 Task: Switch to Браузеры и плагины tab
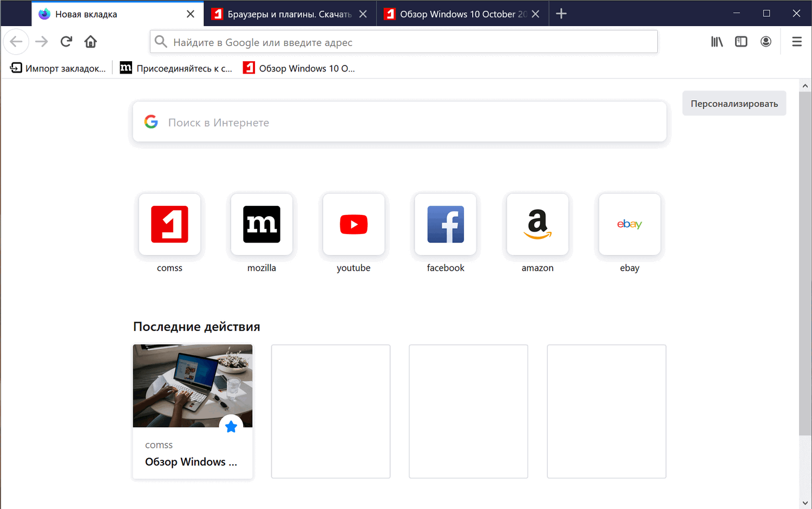pos(290,14)
